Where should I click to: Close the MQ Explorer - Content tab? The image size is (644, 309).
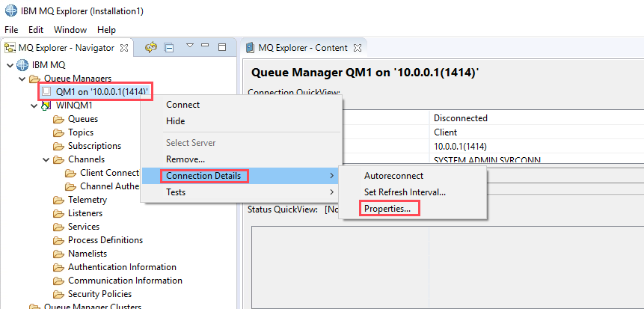(x=358, y=48)
